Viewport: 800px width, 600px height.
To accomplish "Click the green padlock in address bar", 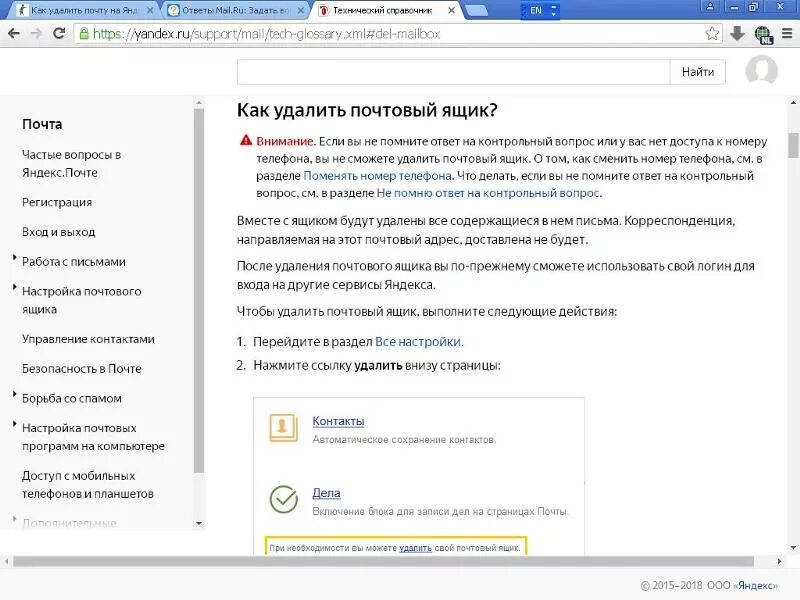I will (84, 34).
